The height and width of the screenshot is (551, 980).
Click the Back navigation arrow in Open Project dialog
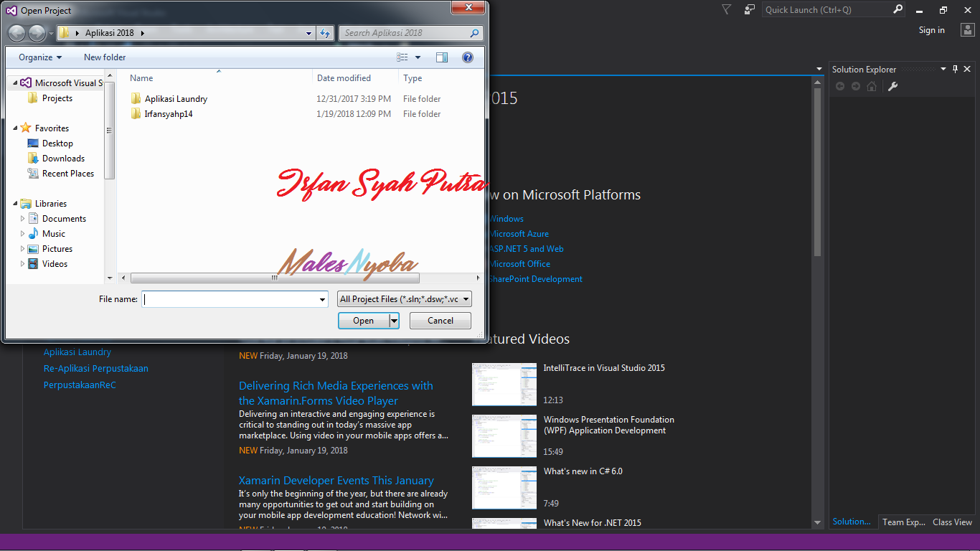pyautogui.click(x=17, y=33)
